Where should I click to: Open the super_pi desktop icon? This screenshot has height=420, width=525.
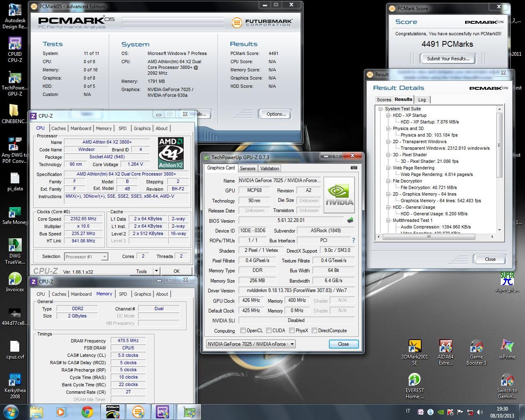[x=507, y=282]
